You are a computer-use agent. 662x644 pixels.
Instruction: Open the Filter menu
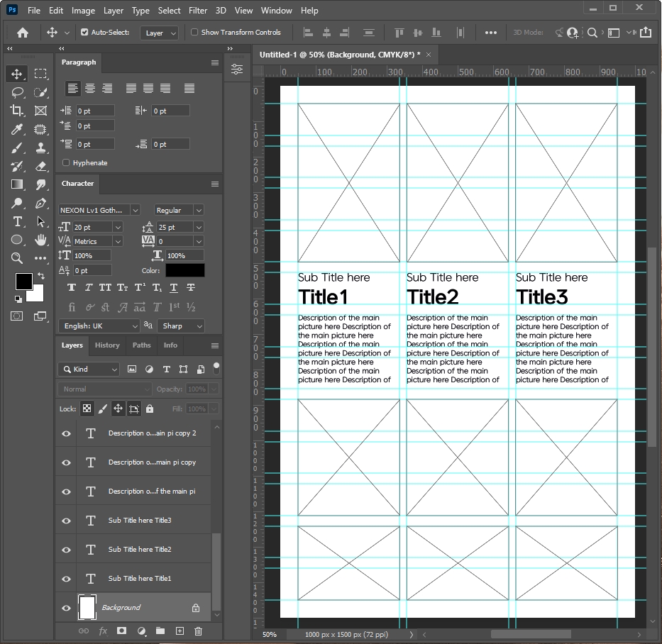[x=197, y=11]
